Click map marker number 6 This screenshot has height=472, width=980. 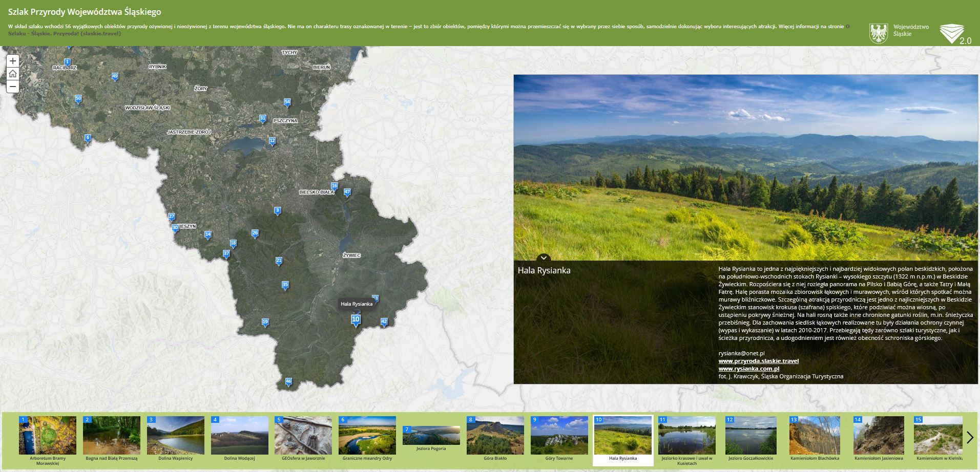(x=88, y=138)
